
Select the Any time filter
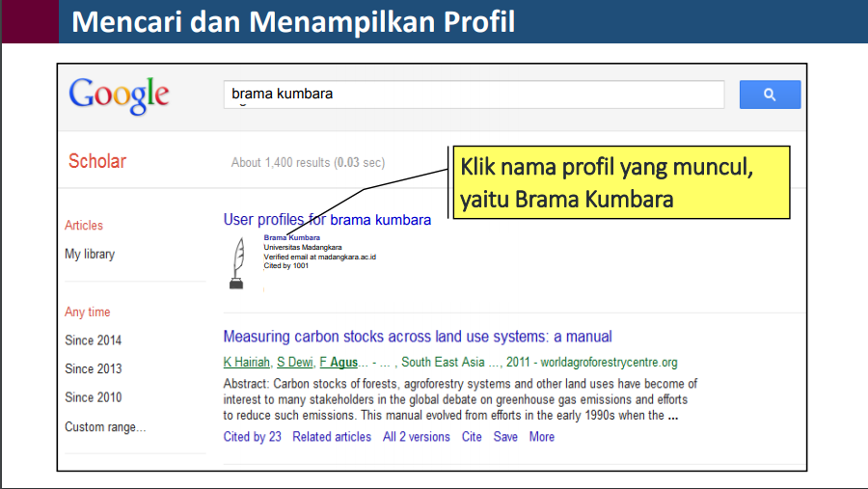(88, 312)
